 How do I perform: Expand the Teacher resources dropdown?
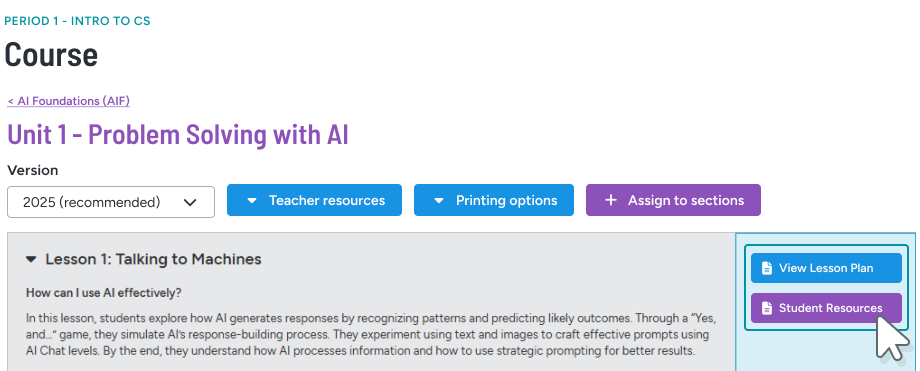click(x=314, y=200)
